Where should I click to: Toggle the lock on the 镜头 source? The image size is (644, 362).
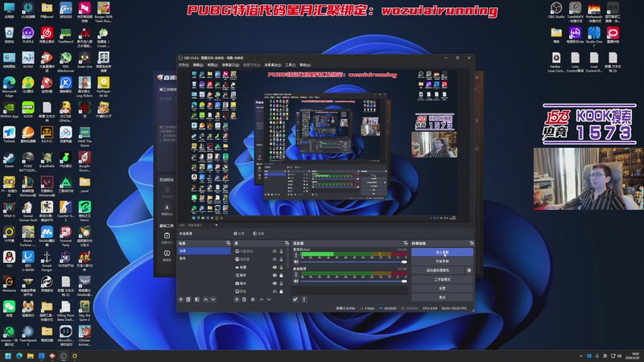click(281, 283)
